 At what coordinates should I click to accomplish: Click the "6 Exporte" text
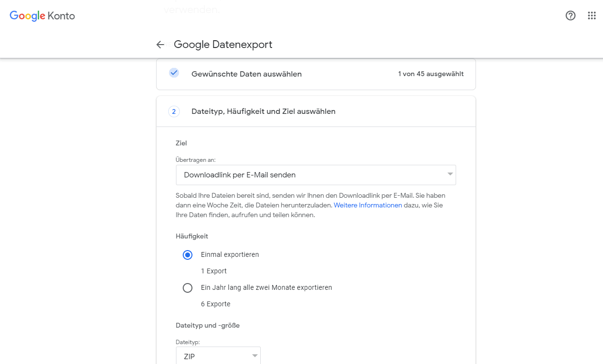216,304
